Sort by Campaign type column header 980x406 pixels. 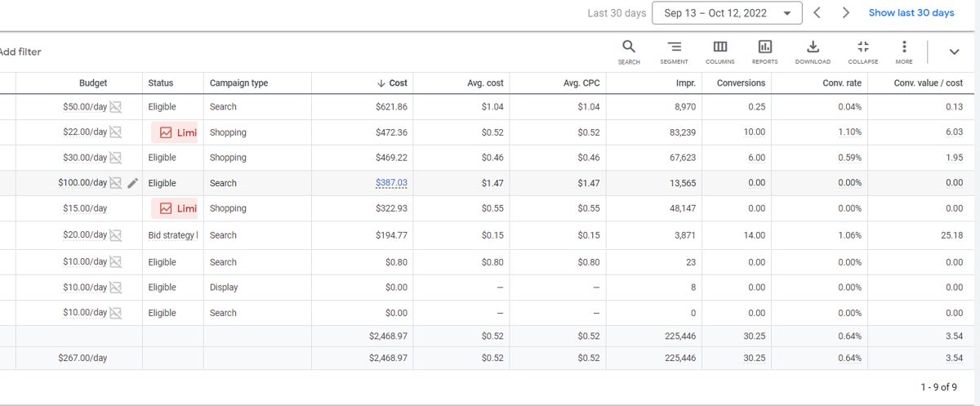click(238, 83)
